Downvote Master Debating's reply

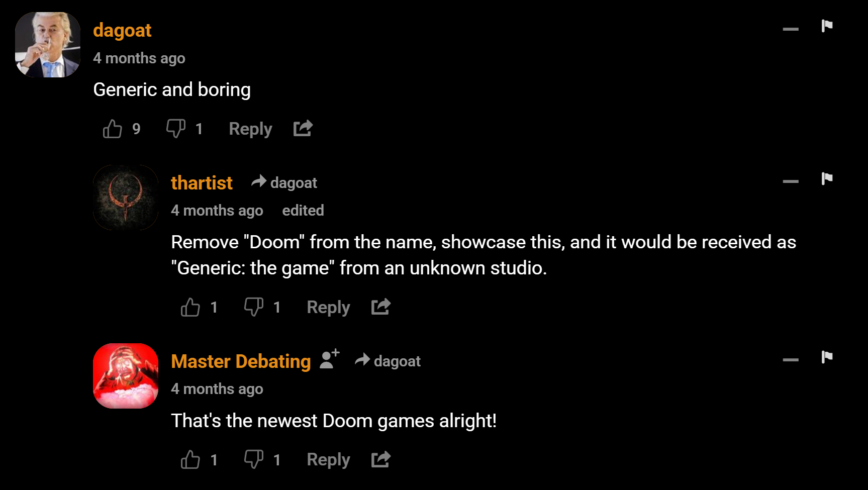pos(254,459)
